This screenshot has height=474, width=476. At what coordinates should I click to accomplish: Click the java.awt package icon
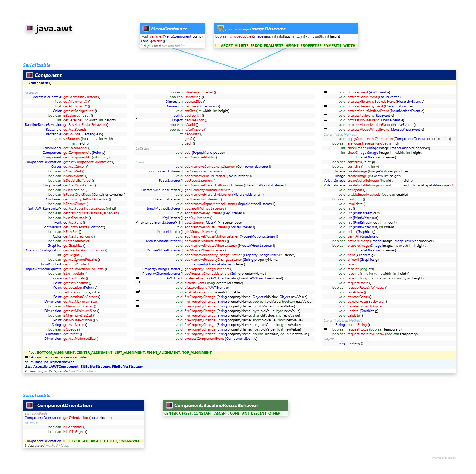[x=30, y=28]
